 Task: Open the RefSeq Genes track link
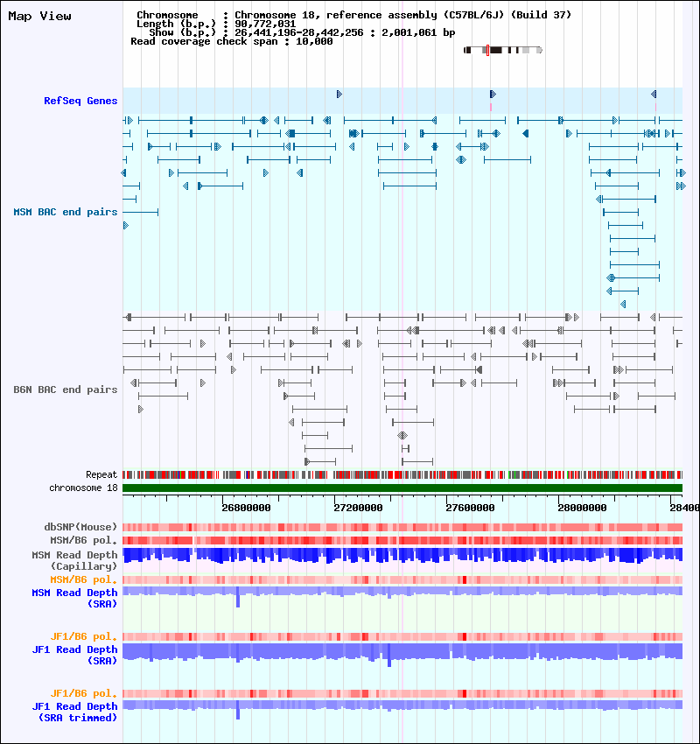[x=80, y=101]
